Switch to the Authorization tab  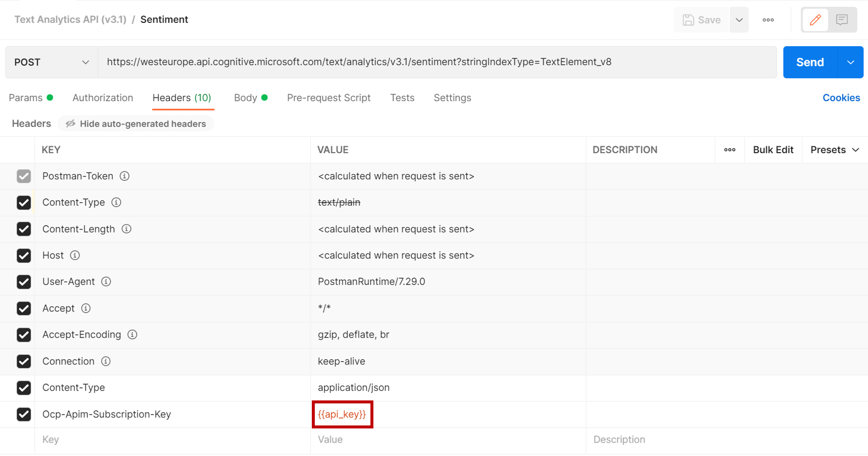103,98
